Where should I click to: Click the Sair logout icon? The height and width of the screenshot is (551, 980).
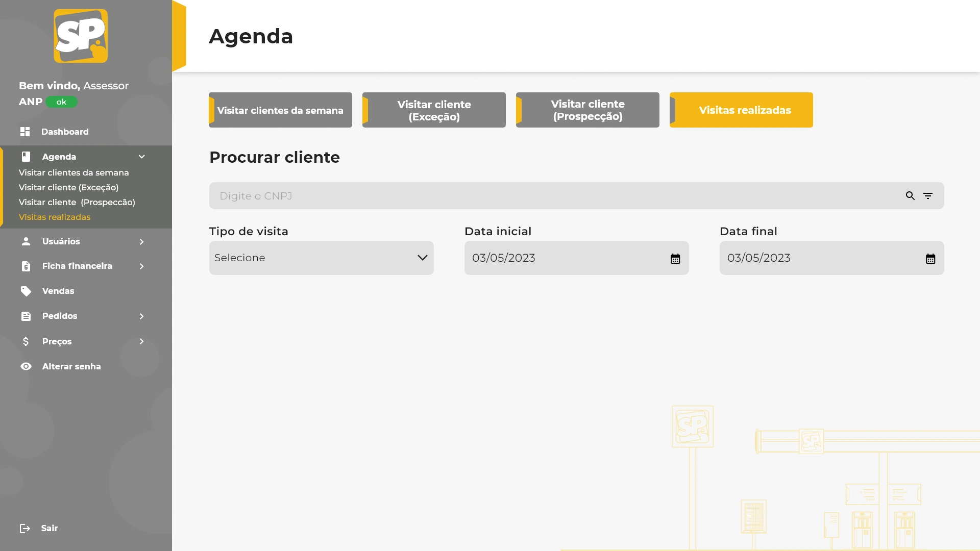[25, 528]
